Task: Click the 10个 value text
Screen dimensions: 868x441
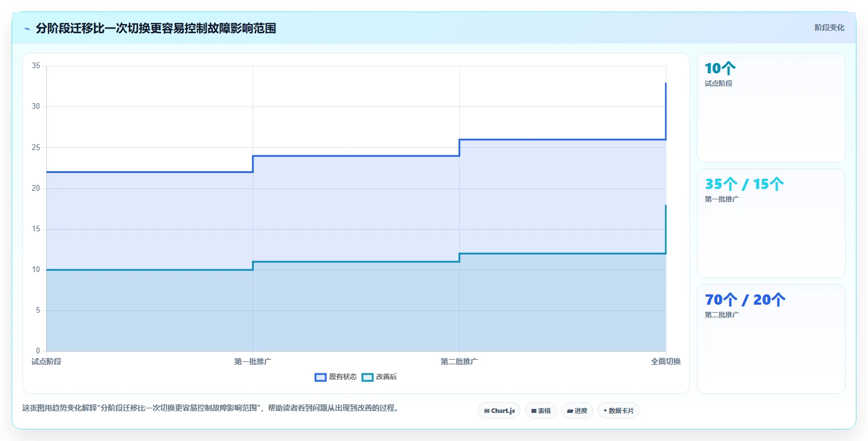Action: pyautogui.click(x=720, y=68)
